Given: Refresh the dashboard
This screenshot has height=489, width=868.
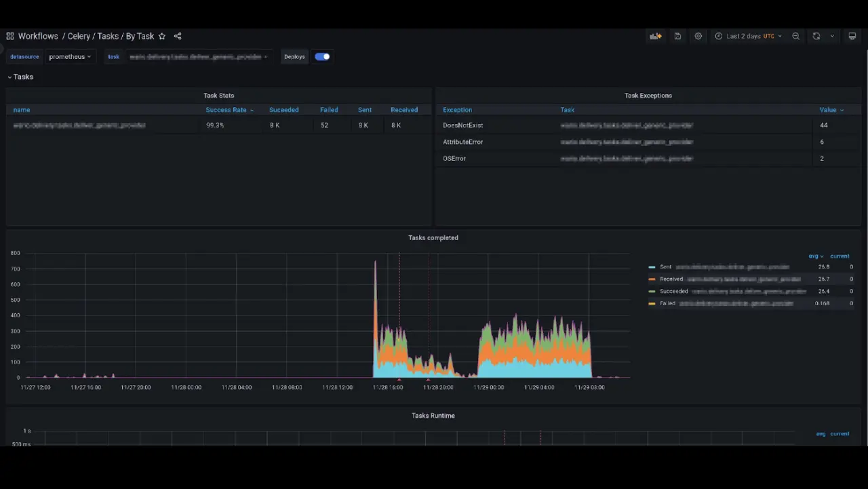Looking at the screenshot, I should pyautogui.click(x=816, y=37).
